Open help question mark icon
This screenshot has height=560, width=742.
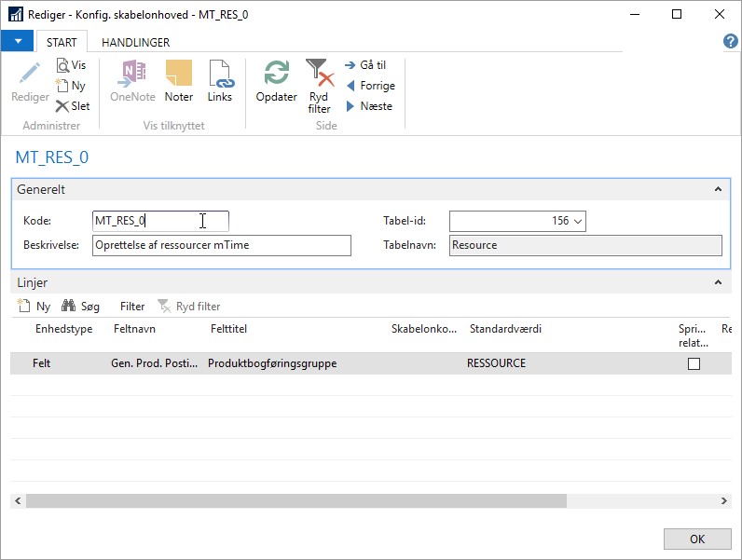731,42
